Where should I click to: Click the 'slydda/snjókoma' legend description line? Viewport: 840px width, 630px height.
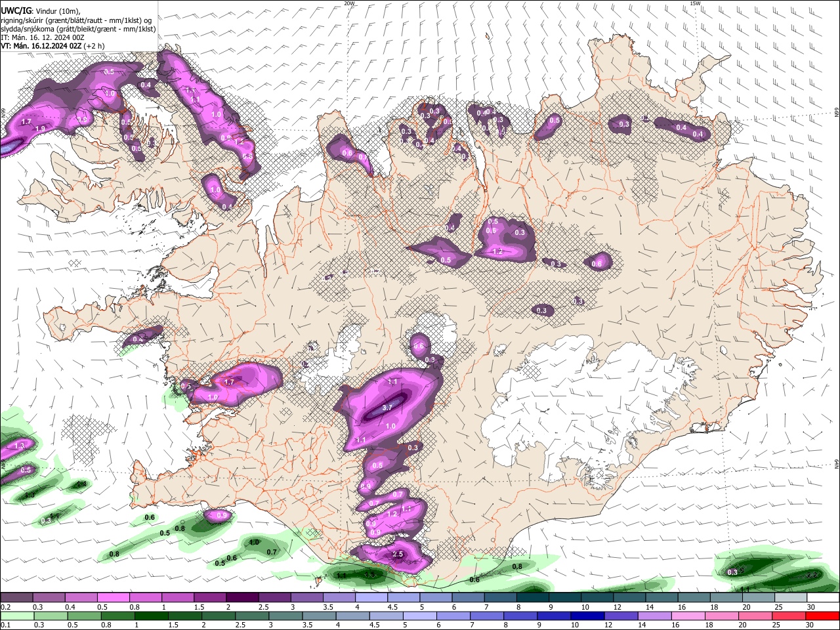(x=78, y=29)
